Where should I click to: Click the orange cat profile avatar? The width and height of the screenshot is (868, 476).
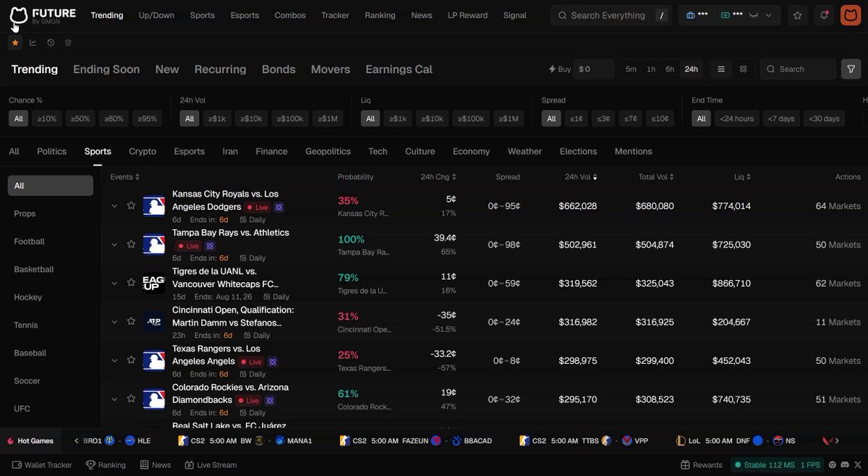click(851, 15)
